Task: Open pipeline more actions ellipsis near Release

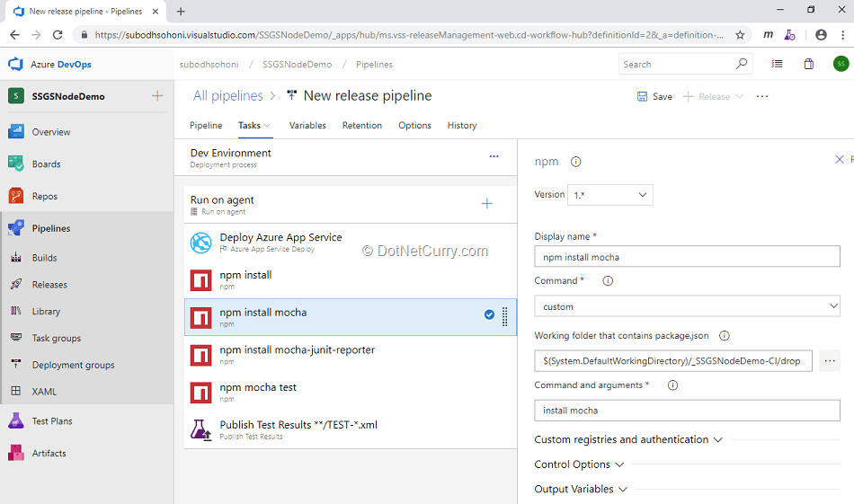Action: 762,96
